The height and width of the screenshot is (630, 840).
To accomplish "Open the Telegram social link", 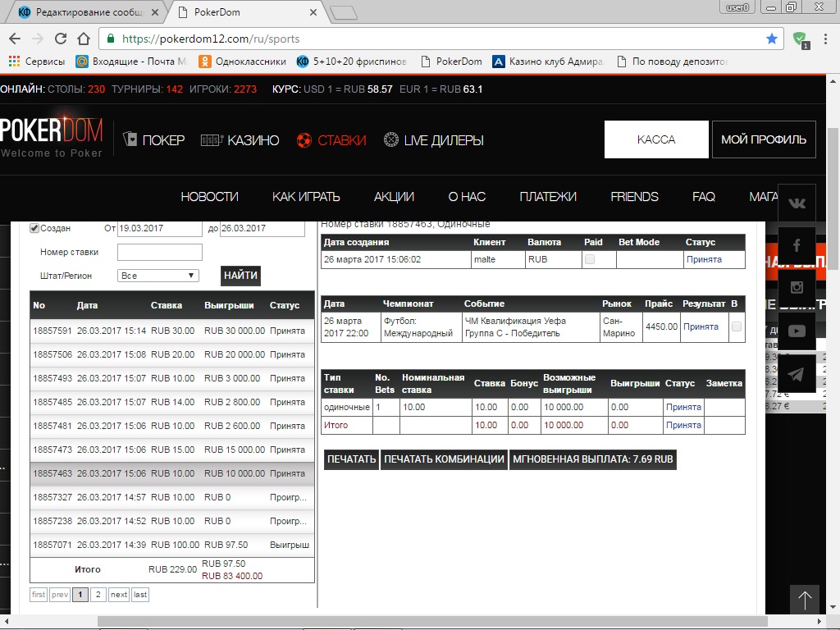I will point(797,373).
